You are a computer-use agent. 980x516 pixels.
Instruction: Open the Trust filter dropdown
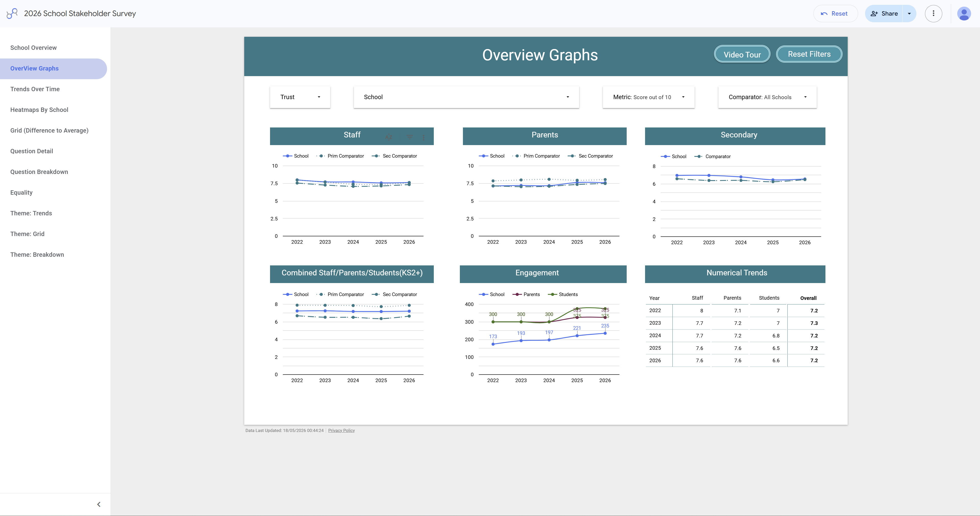point(300,97)
